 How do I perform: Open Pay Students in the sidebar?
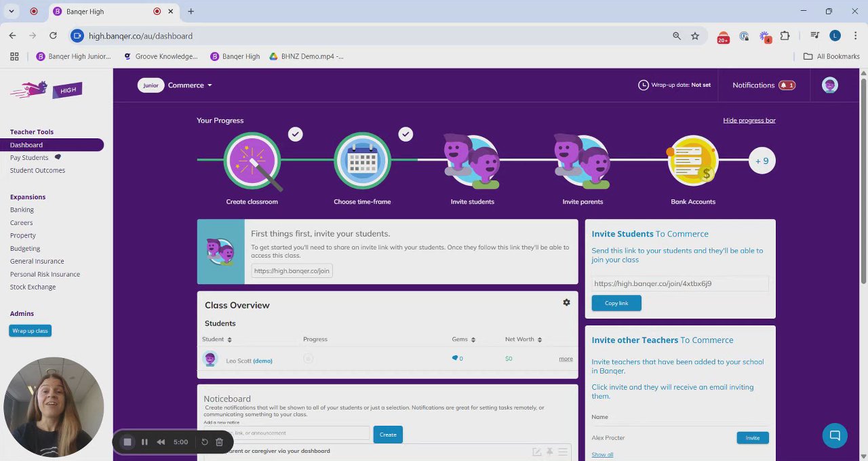click(29, 158)
